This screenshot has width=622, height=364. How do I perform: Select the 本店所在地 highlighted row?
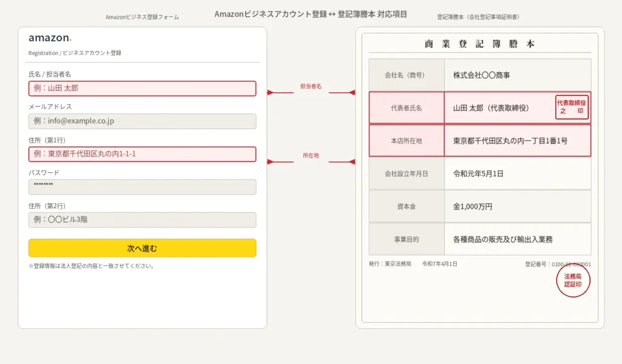point(480,141)
